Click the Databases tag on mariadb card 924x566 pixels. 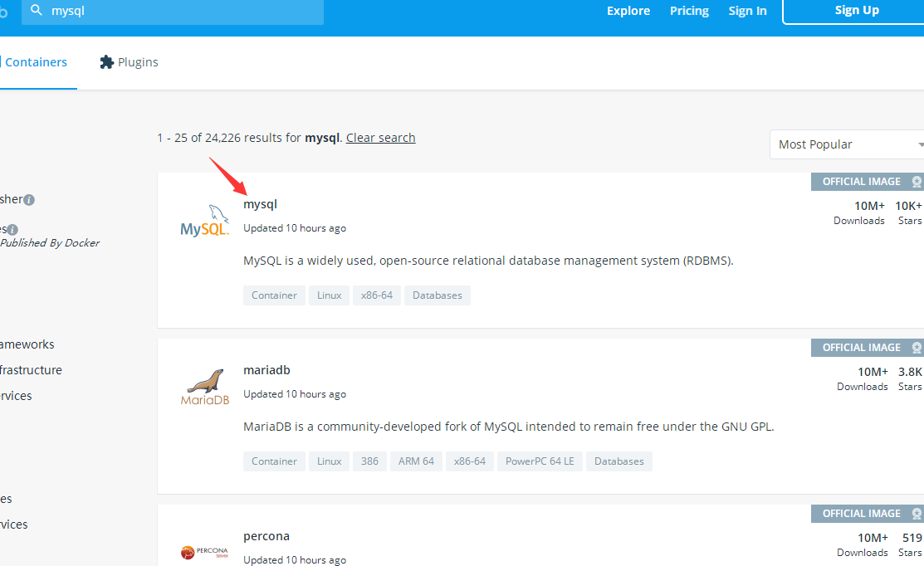[x=618, y=461]
